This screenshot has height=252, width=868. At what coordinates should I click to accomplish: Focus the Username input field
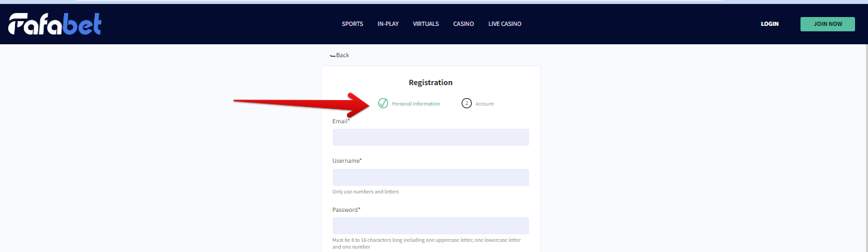click(431, 177)
